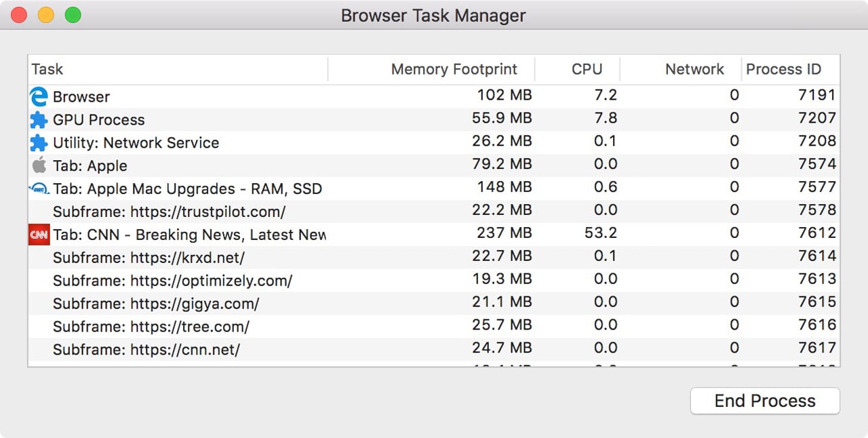Click the Network column header
The height and width of the screenshot is (438, 868).
coord(694,69)
